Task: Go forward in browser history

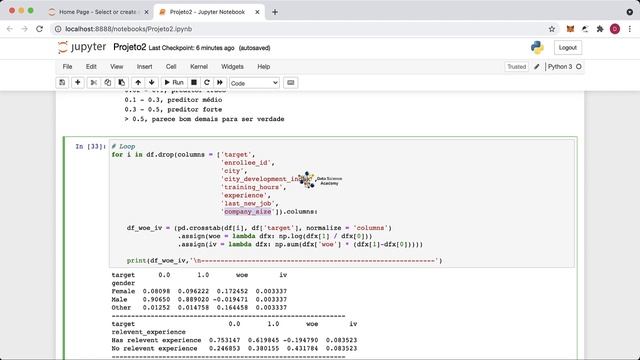Action: tap(24, 29)
